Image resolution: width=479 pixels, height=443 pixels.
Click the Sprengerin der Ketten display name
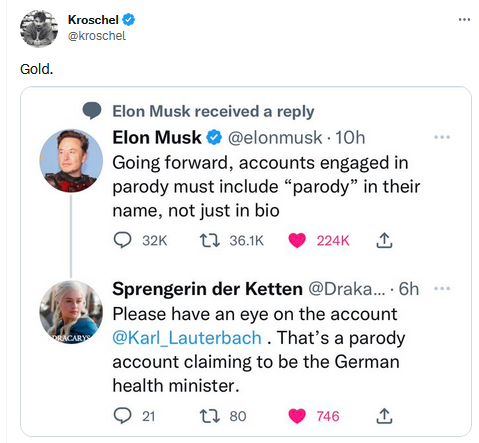(207, 289)
